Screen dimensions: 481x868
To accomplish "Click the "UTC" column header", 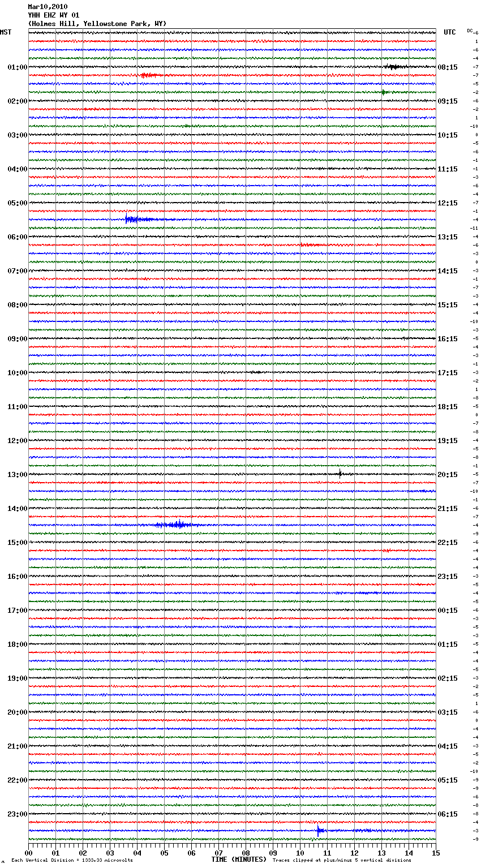I will point(450,32).
